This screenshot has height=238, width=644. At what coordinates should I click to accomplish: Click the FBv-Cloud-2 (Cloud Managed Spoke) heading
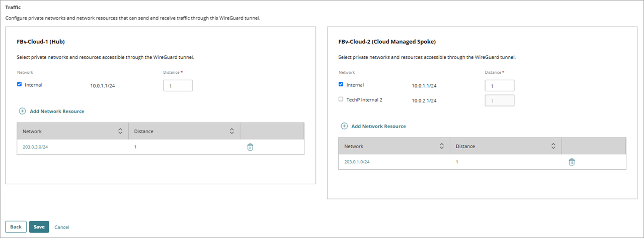[x=387, y=42]
